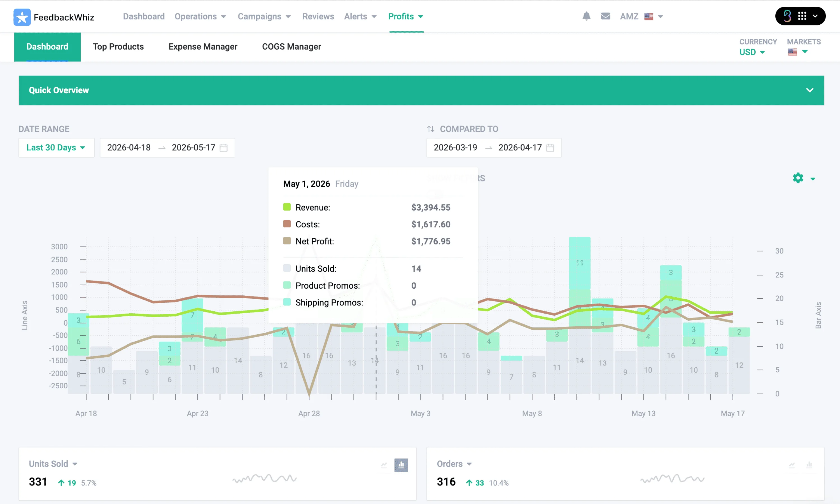Screen dimensions: 840x504
Task: Click the Markets US flag icon
Action: pos(792,52)
